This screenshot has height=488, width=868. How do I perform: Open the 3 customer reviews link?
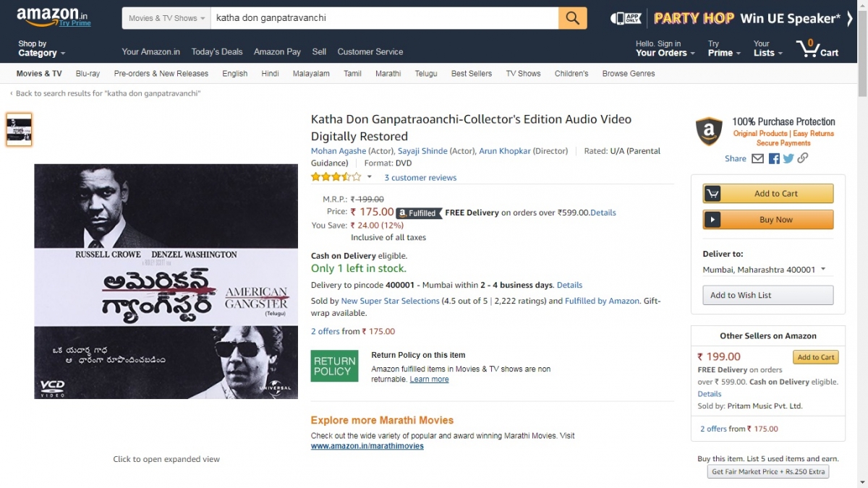420,178
